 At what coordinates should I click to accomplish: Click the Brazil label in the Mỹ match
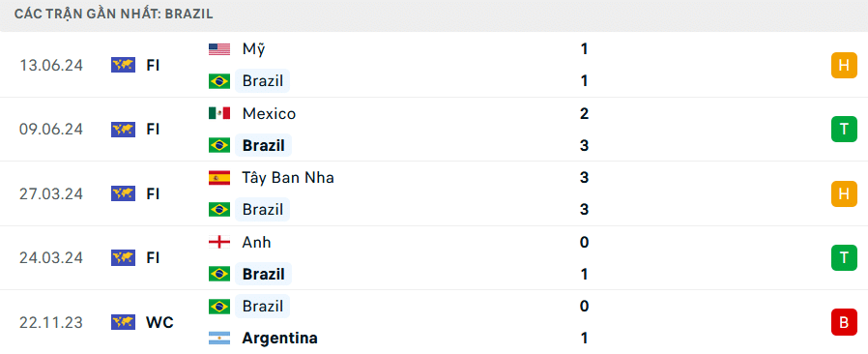click(x=262, y=81)
